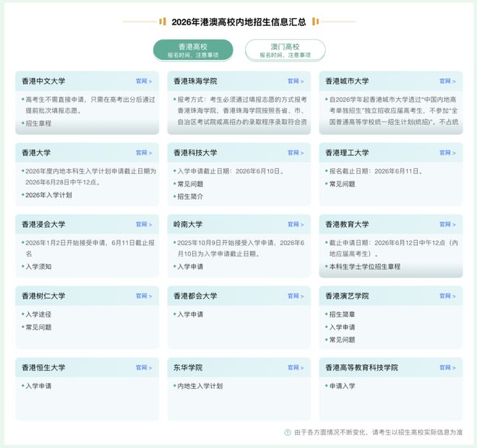Image resolution: width=477 pixels, height=448 pixels.
Task: Click 内地生入学计划 under 东华学院
Action: point(199,386)
